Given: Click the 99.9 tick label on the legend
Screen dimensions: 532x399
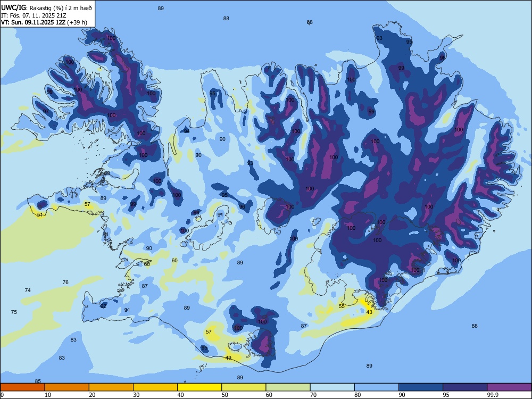Looking at the screenshot, I should 493,395.
